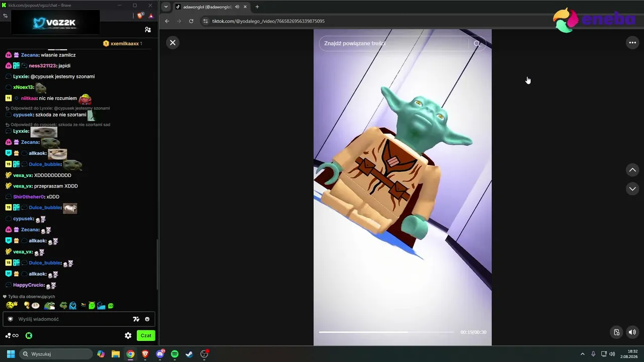Go back in the Chrome window
644x362 pixels.
pyautogui.click(x=167, y=21)
